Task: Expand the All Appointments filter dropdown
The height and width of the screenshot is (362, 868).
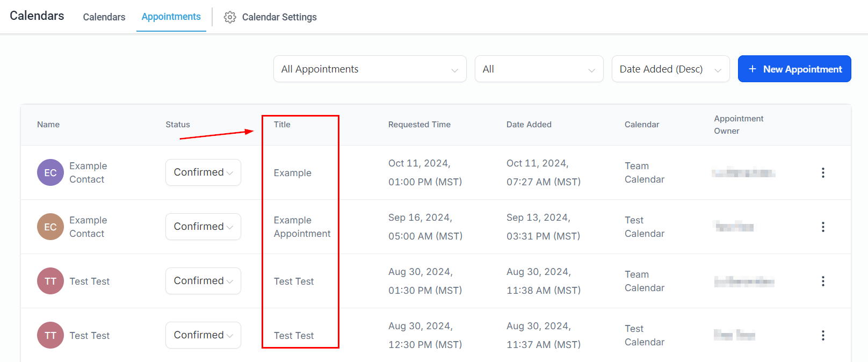Action: point(370,69)
